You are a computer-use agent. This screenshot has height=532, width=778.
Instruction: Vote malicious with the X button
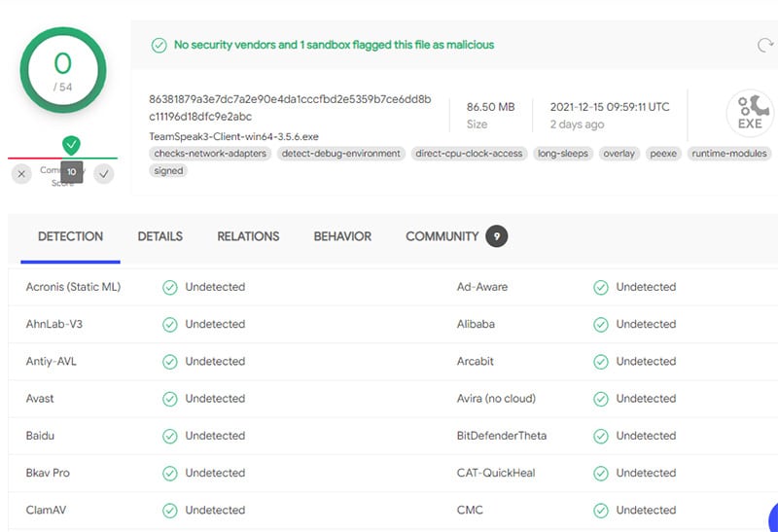[21, 174]
